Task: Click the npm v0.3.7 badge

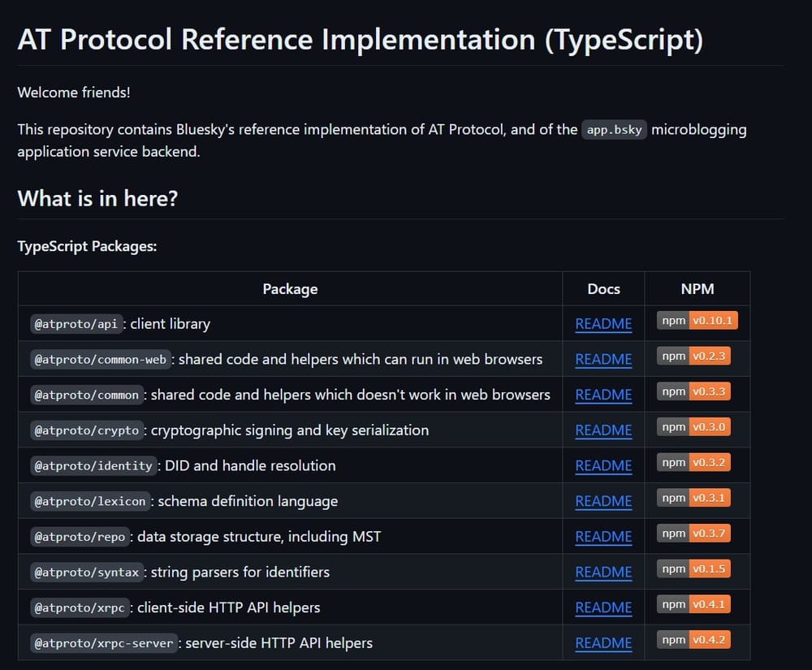Action: 693,534
